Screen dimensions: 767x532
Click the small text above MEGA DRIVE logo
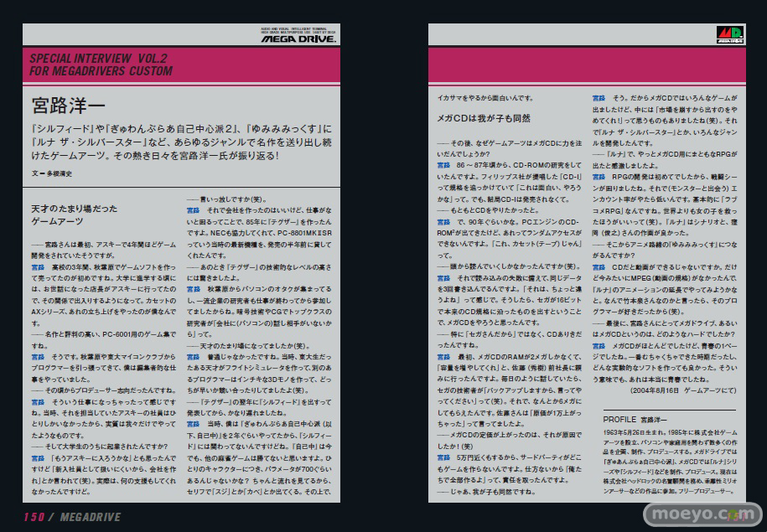[296, 30]
